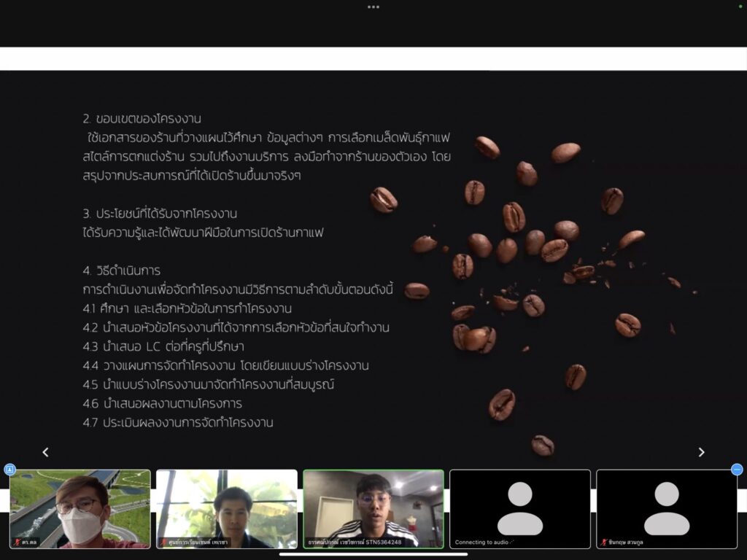
Task: Select ชินกฤษ สวนกูล avatar tile
Action: [x=667, y=507]
